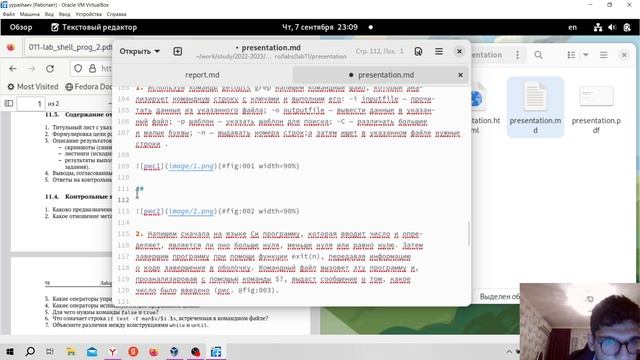This screenshot has height=360, width=640.
Task: Open Справка menu in VirtualBox
Action: 116,14
